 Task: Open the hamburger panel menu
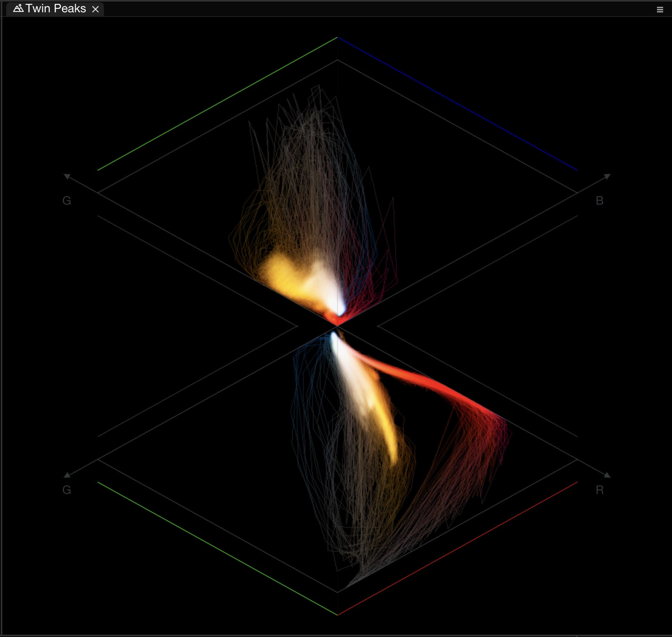[660, 10]
